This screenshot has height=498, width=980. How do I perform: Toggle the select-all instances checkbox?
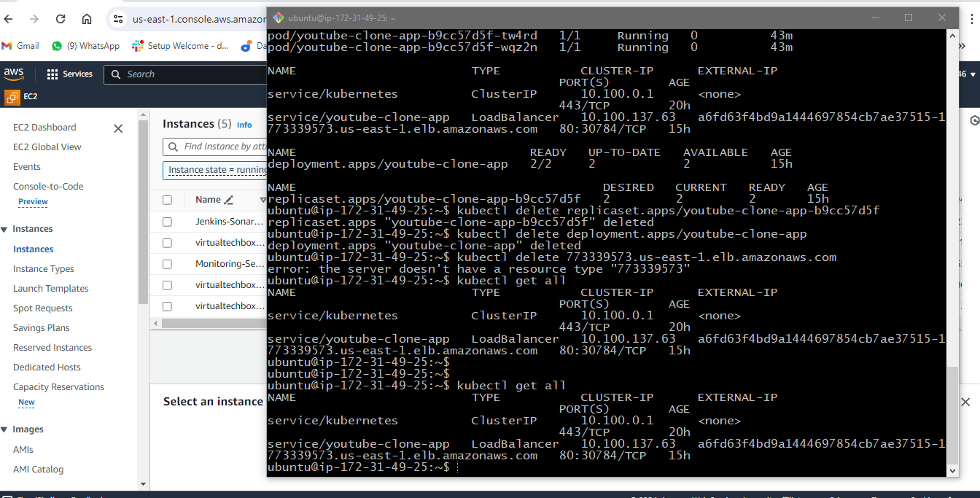(x=168, y=200)
